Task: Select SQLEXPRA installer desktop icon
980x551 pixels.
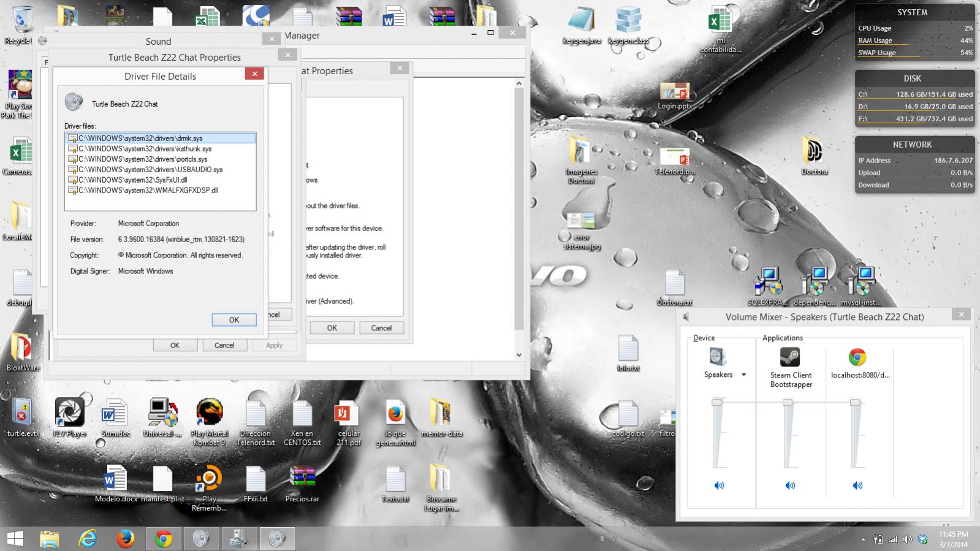Action: 767,286
